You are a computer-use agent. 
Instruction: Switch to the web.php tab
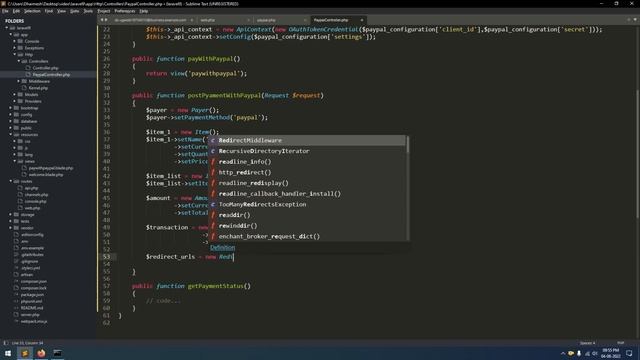click(x=208, y=20)
